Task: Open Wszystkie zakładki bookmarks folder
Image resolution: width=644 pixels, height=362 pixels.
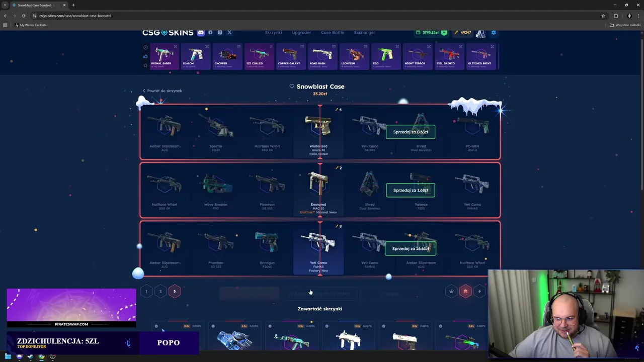Action: pos(626,25)
